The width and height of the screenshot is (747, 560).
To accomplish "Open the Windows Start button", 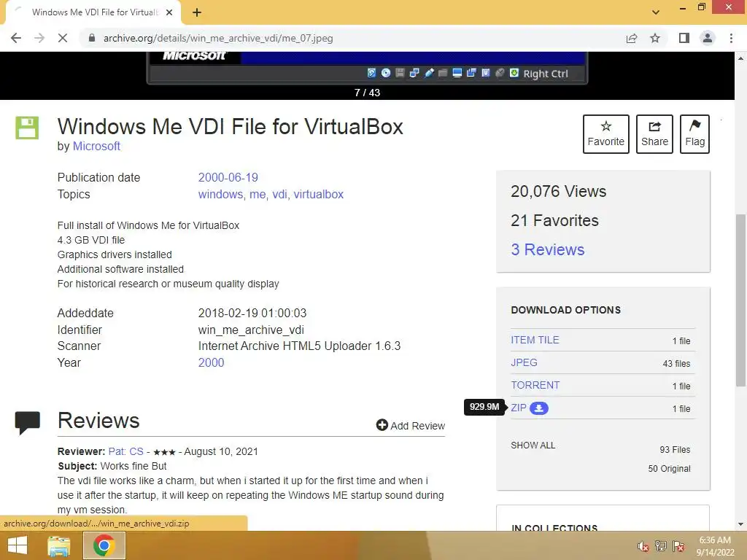I will [x=18, y=545].
